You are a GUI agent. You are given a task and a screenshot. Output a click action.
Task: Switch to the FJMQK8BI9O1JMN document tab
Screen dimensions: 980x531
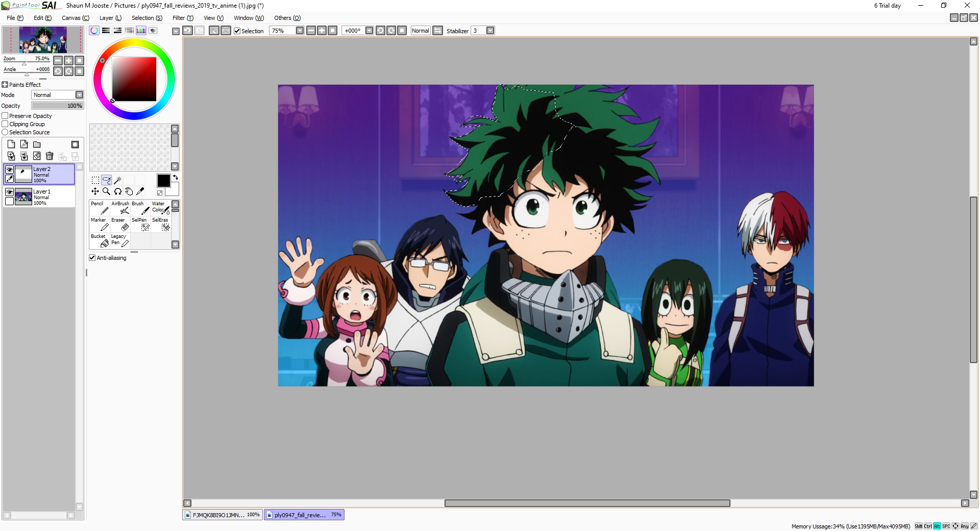tap(223, 515)
